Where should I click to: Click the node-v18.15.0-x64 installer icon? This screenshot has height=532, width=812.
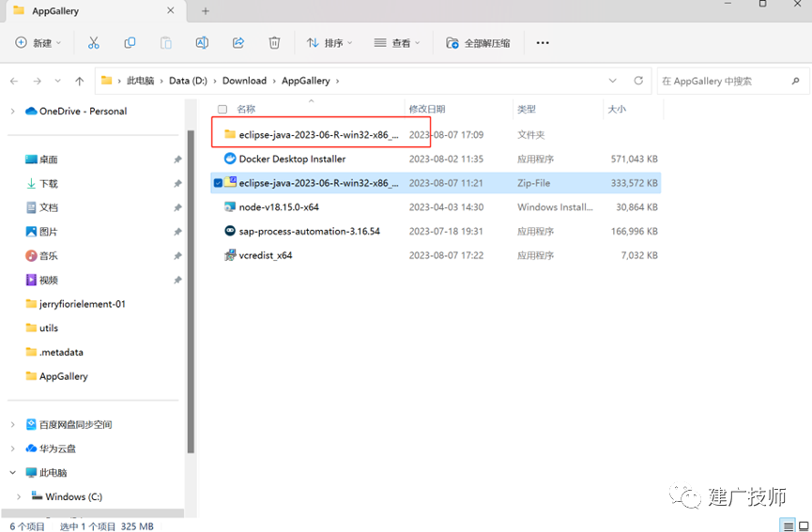tap(230, 206)
